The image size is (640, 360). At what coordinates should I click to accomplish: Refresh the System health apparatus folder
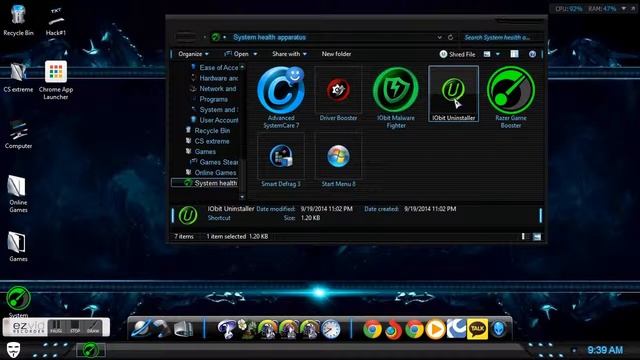click(x=451, y=37)
